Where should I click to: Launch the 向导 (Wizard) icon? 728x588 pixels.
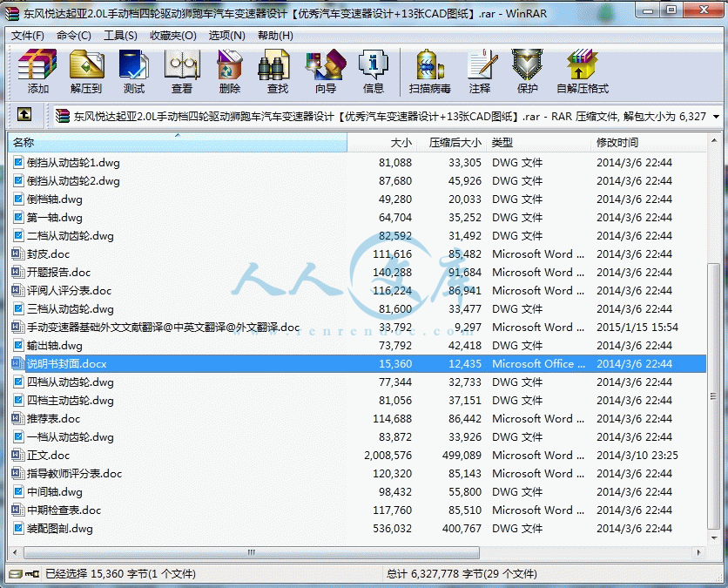tap(326, 71)
